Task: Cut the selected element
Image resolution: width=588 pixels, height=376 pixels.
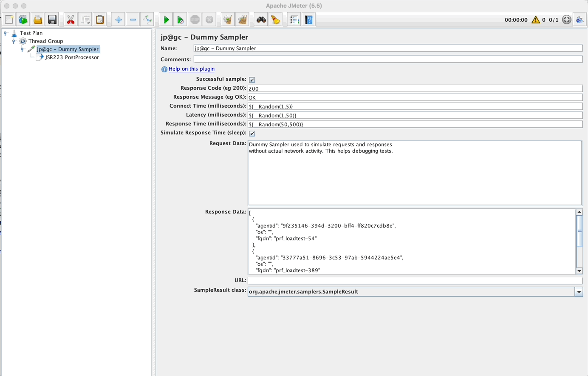Action: pos(71,20)
